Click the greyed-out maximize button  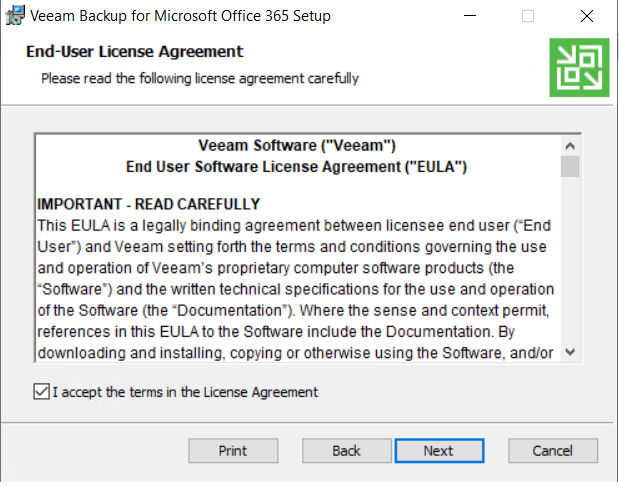coord(528,16)
